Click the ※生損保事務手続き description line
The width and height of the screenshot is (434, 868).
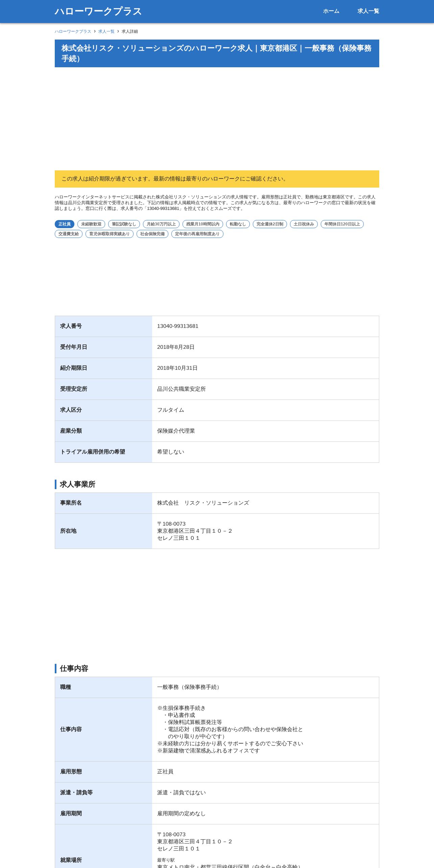(x=182, y=708)
